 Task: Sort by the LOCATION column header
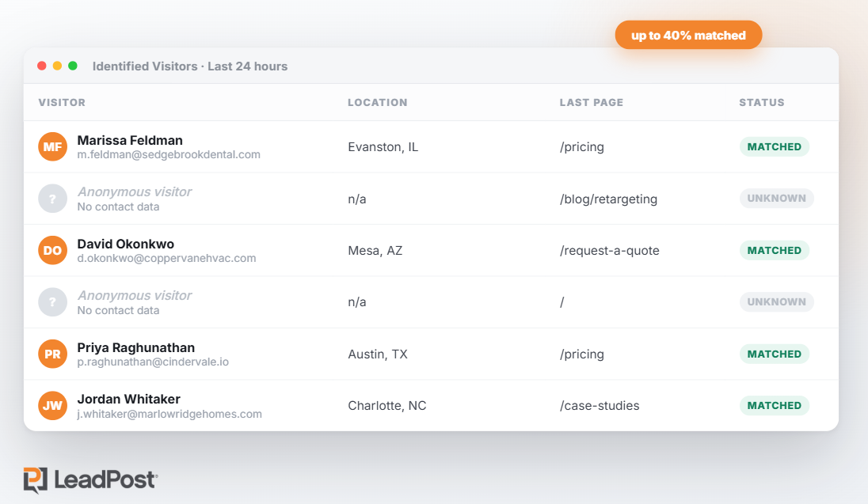[378, 102]
